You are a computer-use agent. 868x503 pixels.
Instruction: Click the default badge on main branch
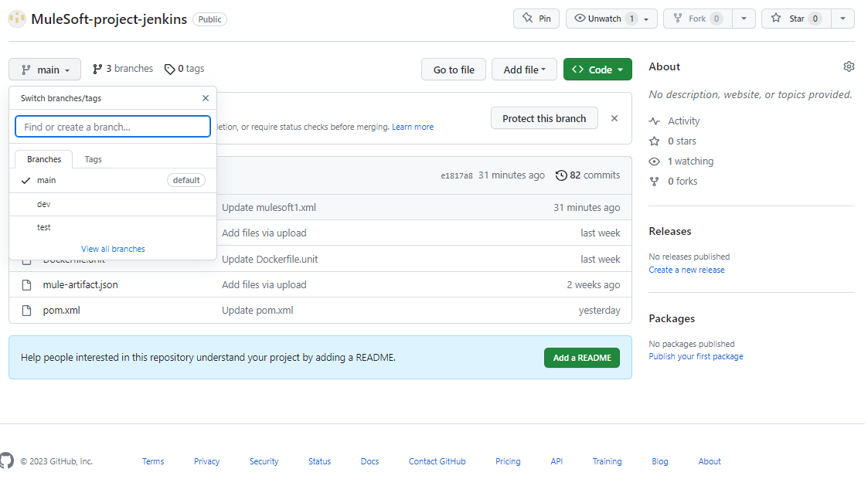click(186, 180)
